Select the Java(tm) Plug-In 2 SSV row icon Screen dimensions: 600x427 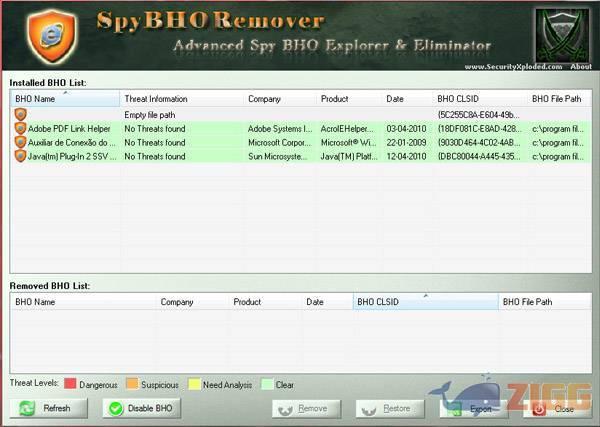[x=20, y=157]
